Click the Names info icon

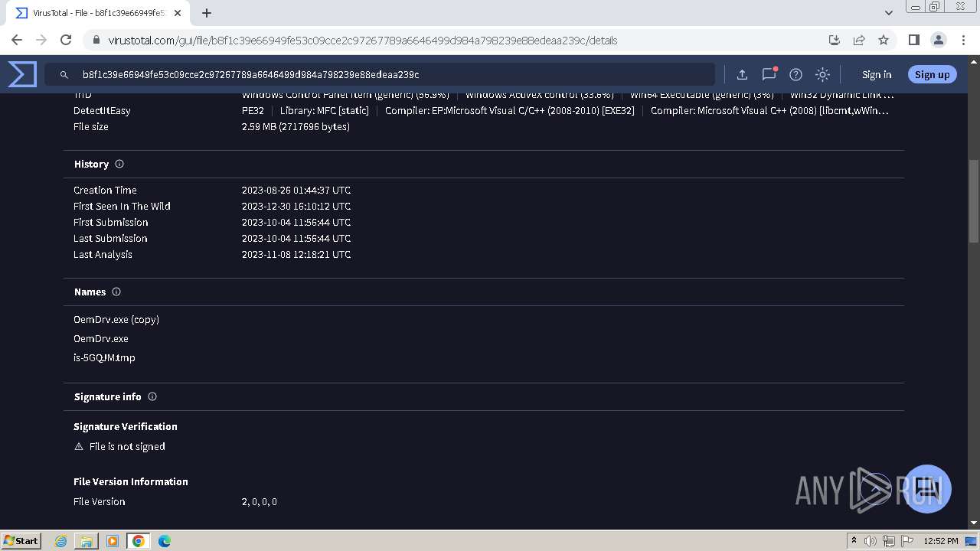[116, 292]
